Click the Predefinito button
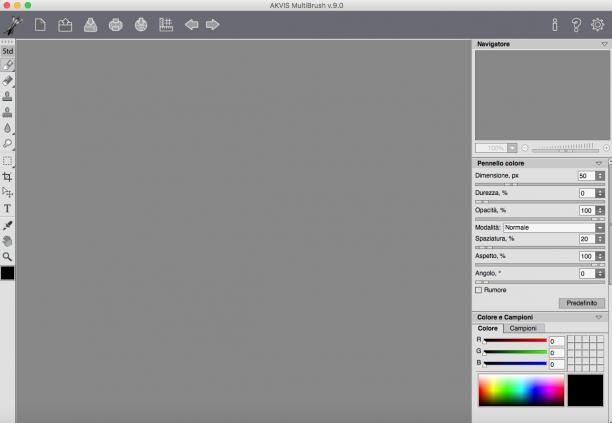This screenshot has width=612, height=423. 582,303
